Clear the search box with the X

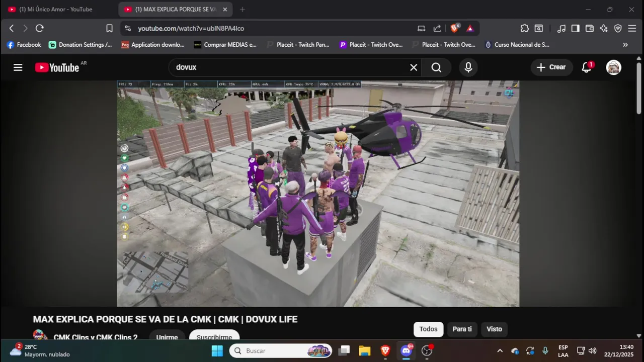tap(414, 67)
